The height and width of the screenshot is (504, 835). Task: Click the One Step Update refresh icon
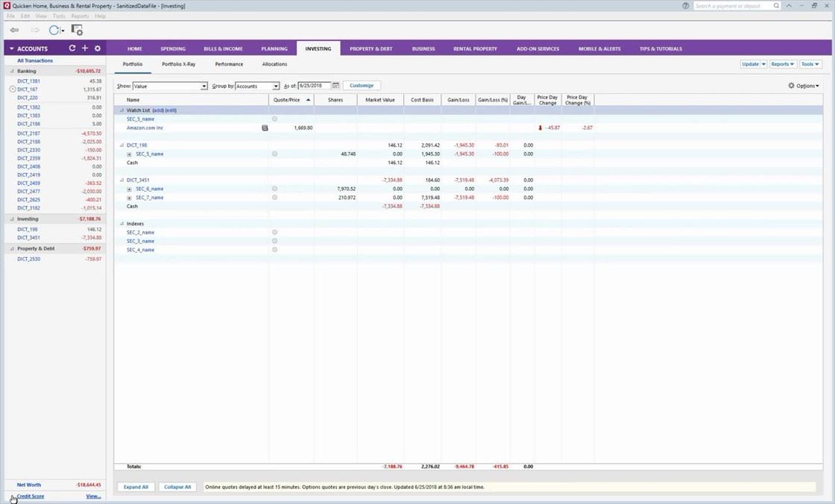tap(54, 31)
